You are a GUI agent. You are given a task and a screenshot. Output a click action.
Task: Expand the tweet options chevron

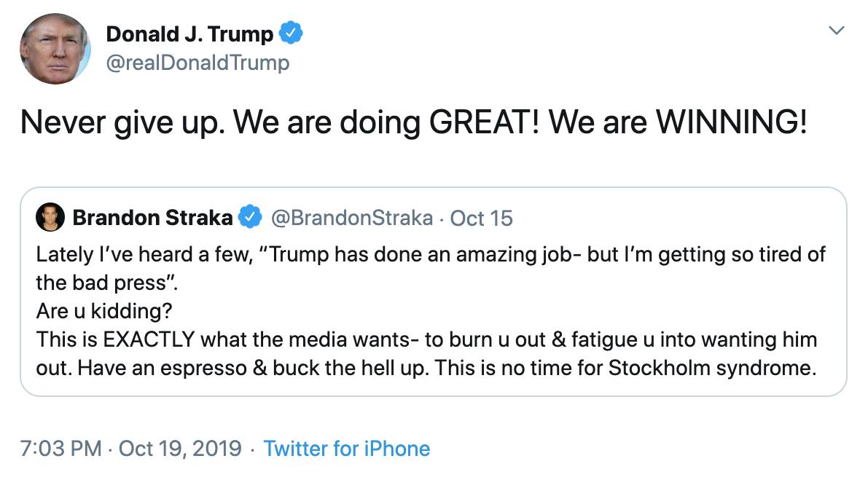[837, 31]
